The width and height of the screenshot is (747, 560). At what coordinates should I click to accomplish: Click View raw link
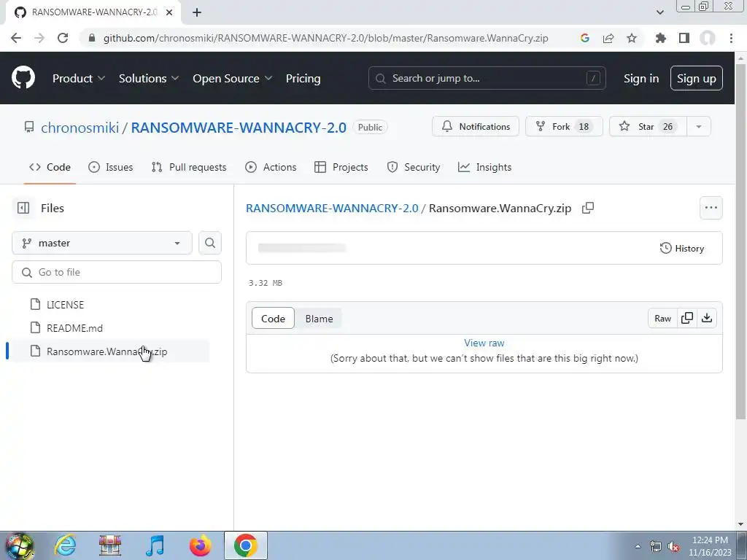pos(484,343)
